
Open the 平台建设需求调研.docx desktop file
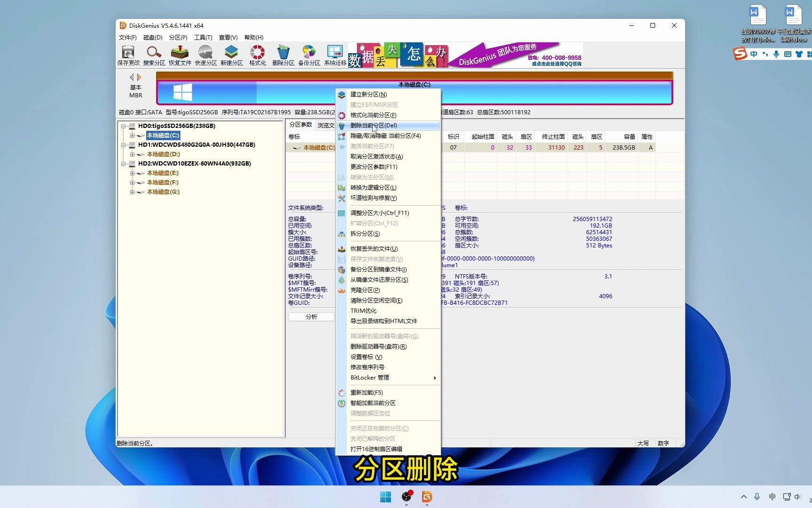(x=794, y=24)
